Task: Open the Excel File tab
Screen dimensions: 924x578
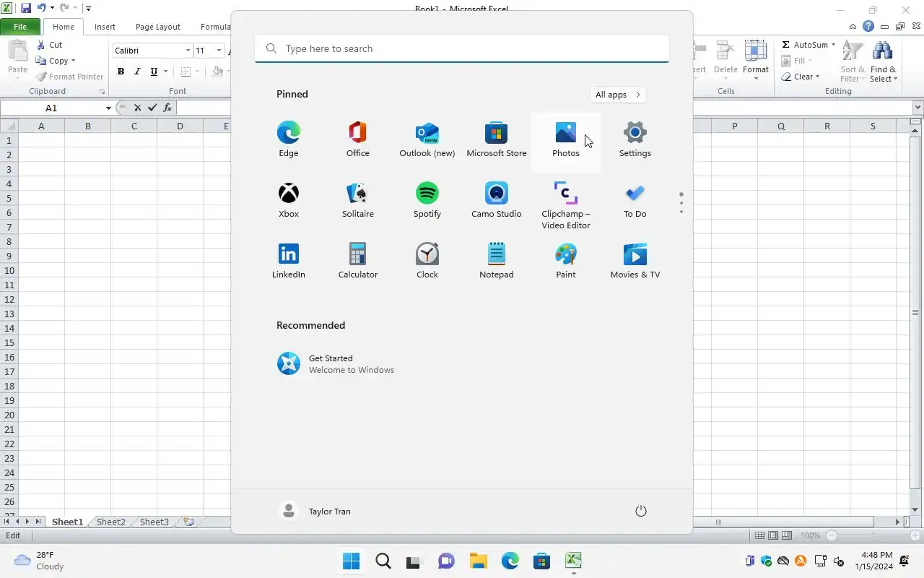Action: tap(20, 27)
